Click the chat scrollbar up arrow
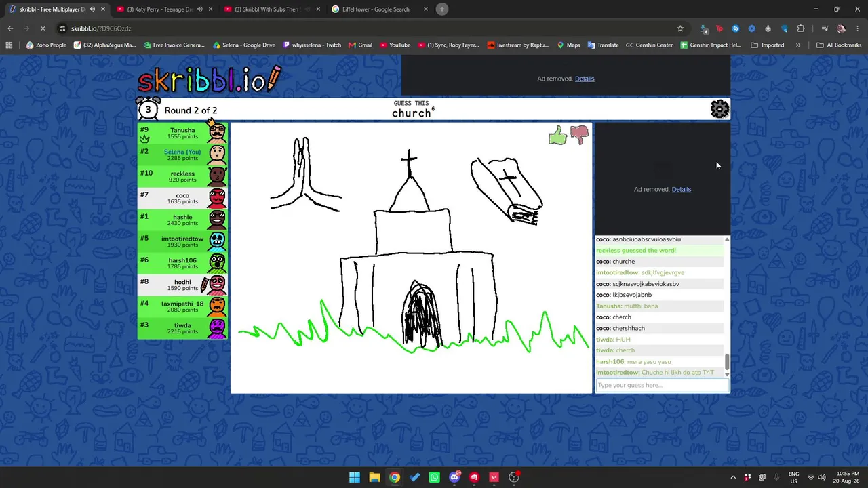Screen dimensions: 868x488 tap(727, 239)
